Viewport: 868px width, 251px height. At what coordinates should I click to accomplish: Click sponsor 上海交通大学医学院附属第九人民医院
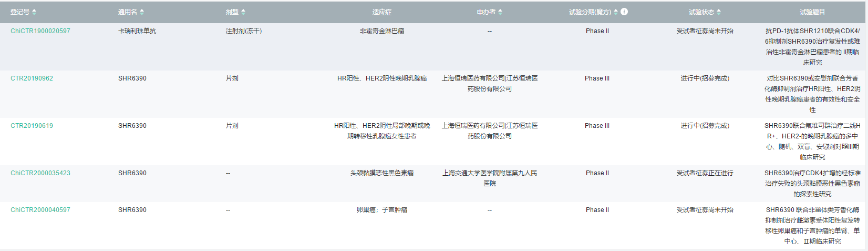pos(490,178)
